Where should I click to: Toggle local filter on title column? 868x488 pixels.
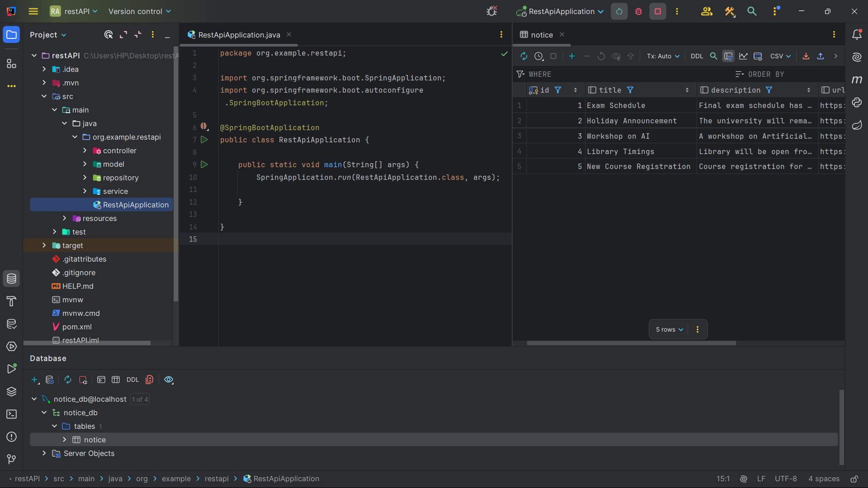(x=630, y=90)
